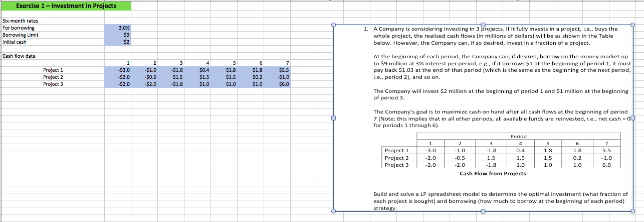
Task: Select Project 3 period 5 cell showing $1.0
Action: [224, 84]
